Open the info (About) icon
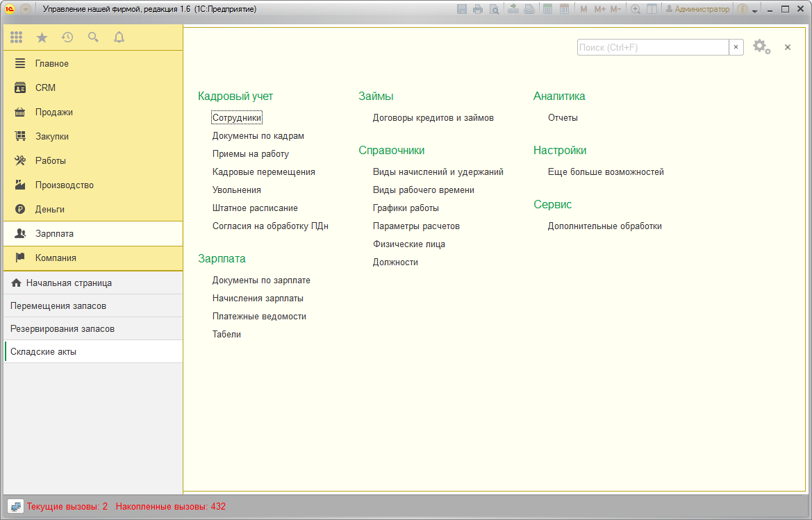Image resolution: width=812 pixels, height=520 pixels. (743, 9)
